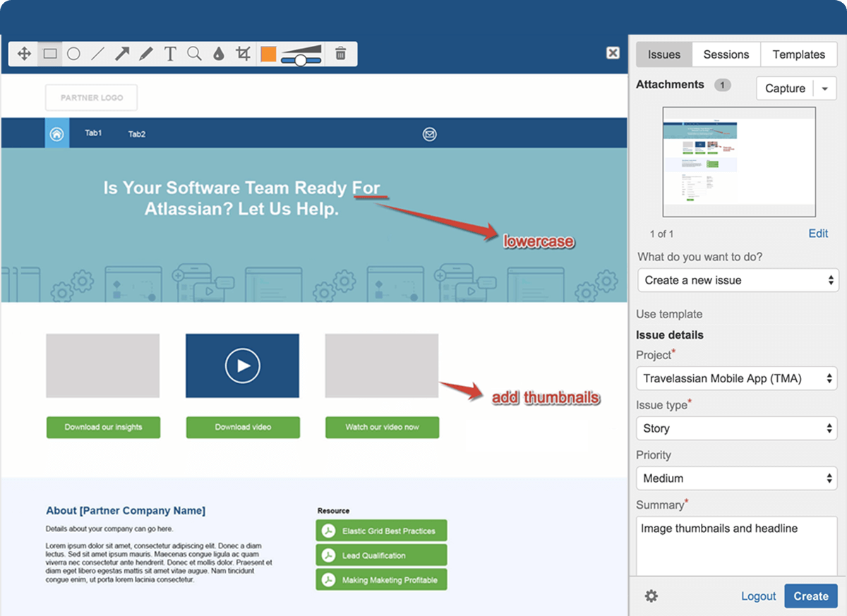Switch to the Sessions tab
847x616 pixels.
click(726, 54)
